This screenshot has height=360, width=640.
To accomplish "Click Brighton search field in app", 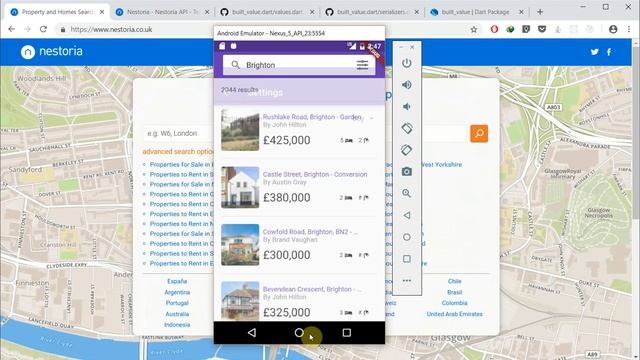I will point(299,65).
